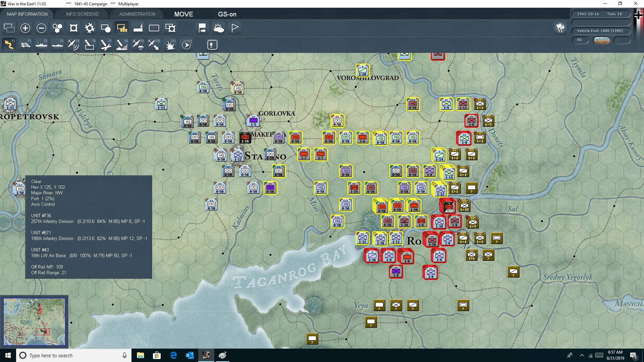
Task: Switch to the ADMINISTRATION tab
Action: [137, 14]
